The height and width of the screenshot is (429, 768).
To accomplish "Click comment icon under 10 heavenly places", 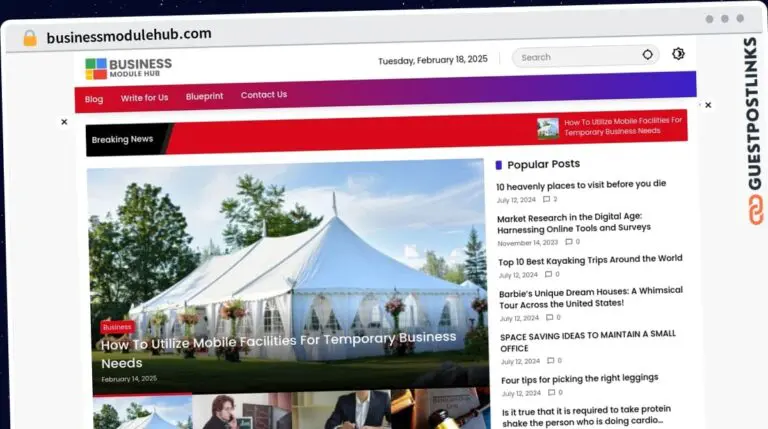I will click(x=546, y=199).
